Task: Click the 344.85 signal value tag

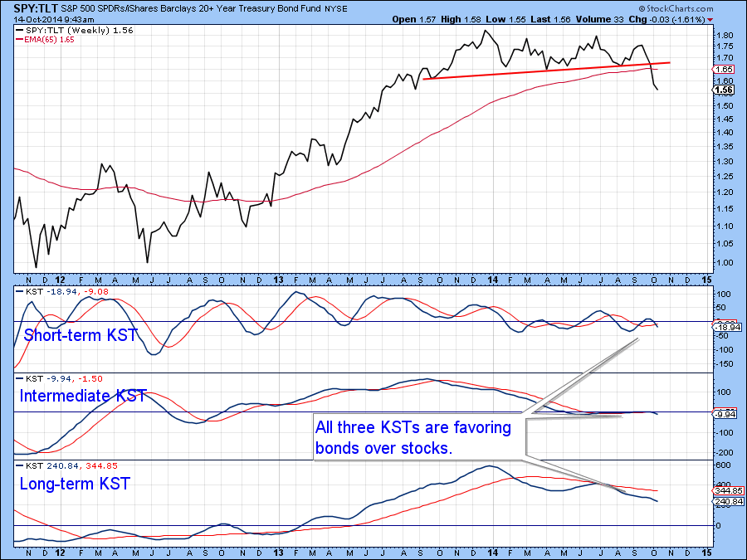Action: [729, 490]
